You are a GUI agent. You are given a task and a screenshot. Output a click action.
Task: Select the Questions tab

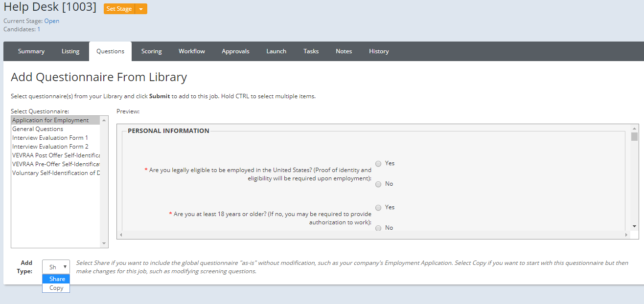coord(110,51)
